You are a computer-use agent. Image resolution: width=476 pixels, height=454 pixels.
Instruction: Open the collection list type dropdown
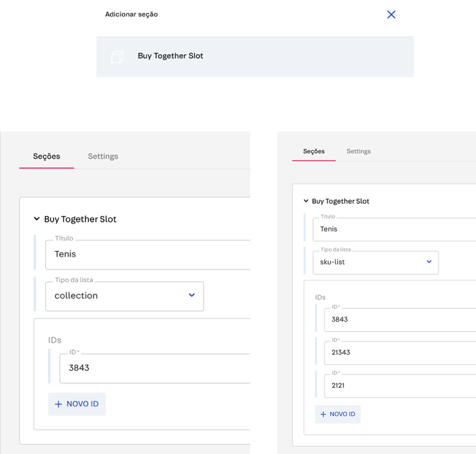click(x=124, y=296)
